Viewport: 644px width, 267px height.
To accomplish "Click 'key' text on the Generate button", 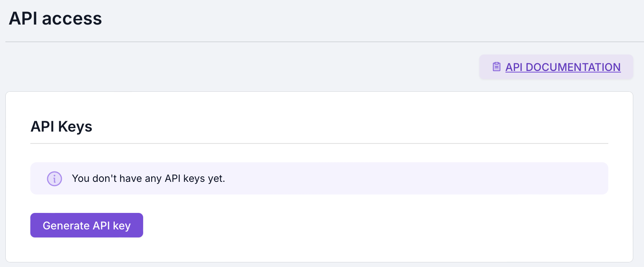I will pyautogui.click(x=122, y=226).
